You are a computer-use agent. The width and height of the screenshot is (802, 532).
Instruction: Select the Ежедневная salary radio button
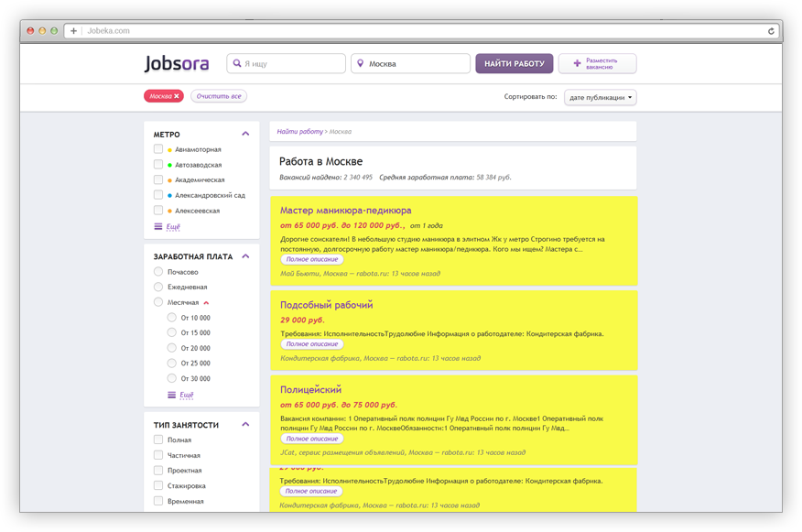coord(158,287)
